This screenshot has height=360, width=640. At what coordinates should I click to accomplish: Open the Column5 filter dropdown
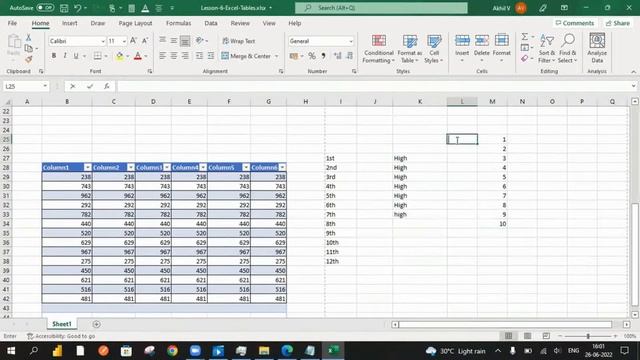point(246,167)
